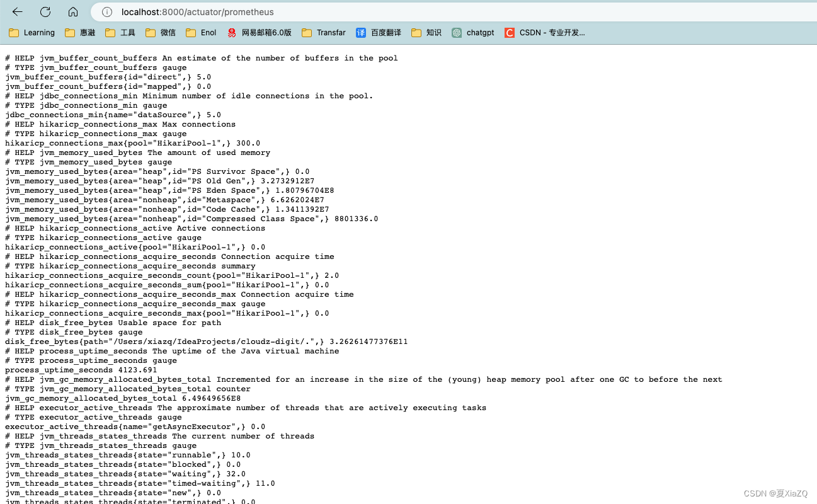Click the site info icon in address bar
Screen dimensions: 817x504
click(107, 12)
